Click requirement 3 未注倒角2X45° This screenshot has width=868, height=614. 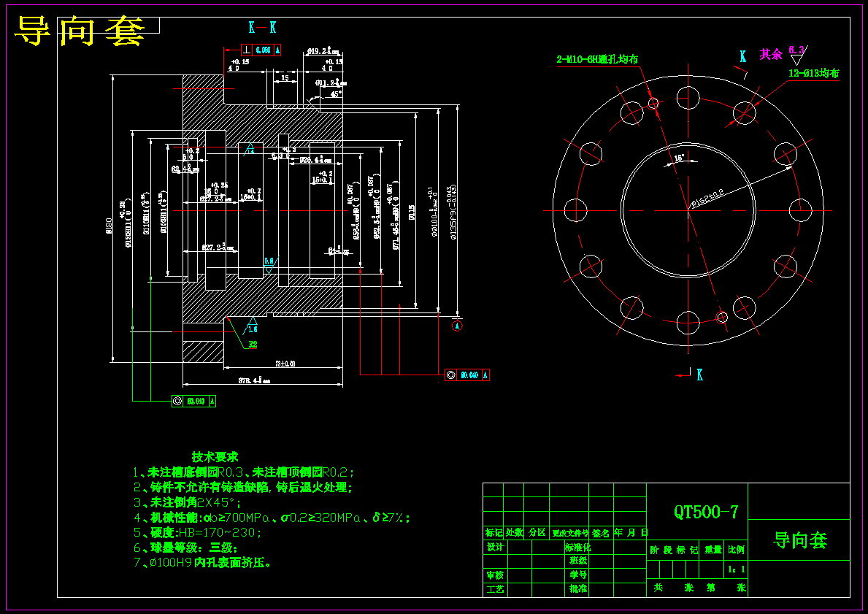click(x=187, y=503)
